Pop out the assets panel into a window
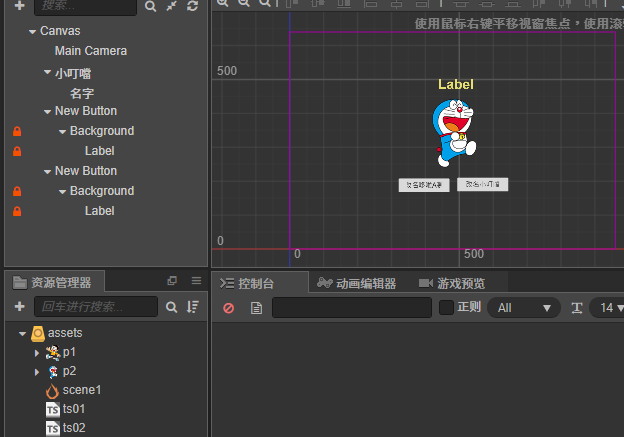 tap(172, 281)
